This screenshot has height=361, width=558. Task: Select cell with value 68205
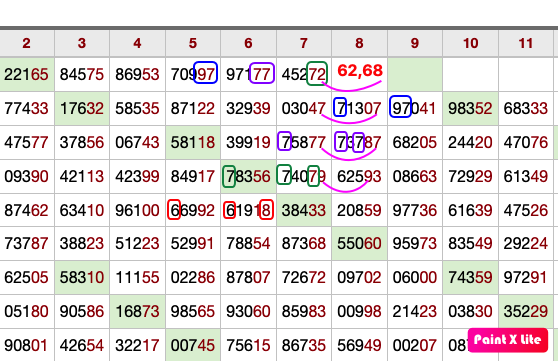(415, 142)
